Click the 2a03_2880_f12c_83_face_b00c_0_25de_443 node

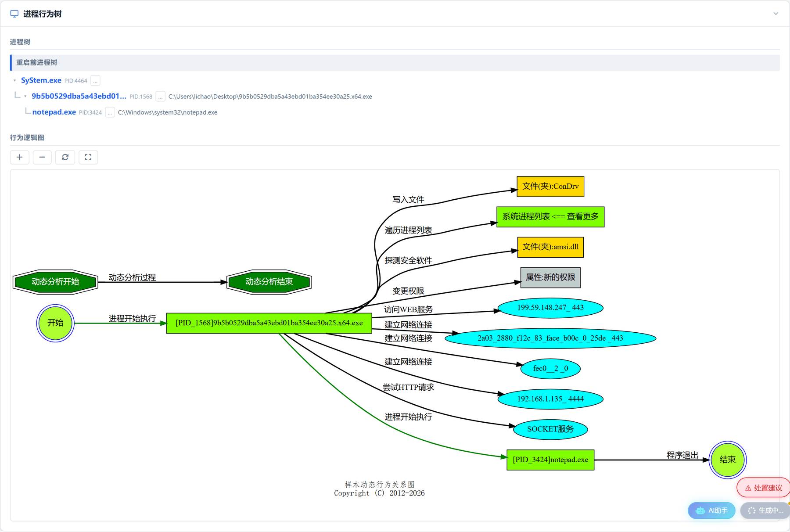pos(550,338)
